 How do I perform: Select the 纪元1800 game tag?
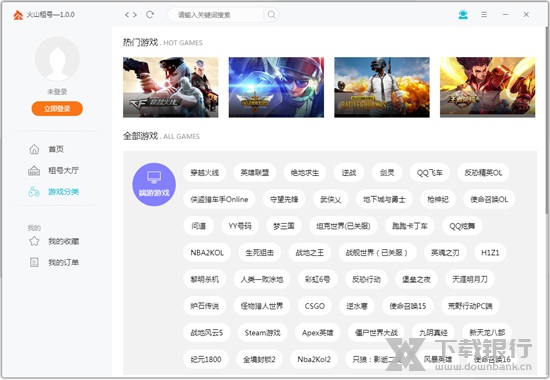tap(206, 359)
